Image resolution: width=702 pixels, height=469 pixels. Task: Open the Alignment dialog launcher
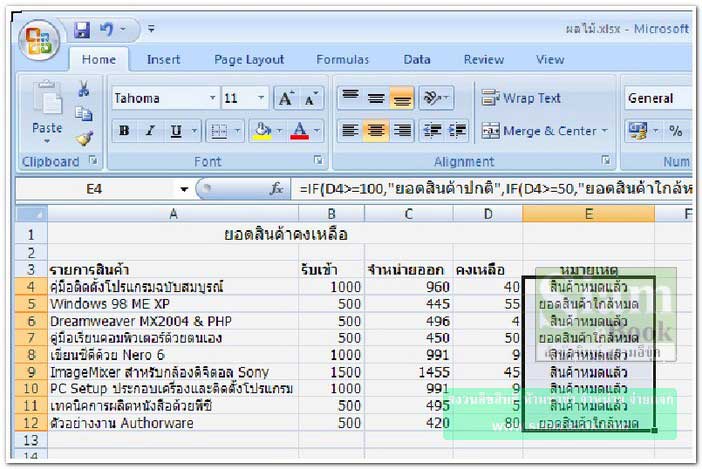pos(605,160)
